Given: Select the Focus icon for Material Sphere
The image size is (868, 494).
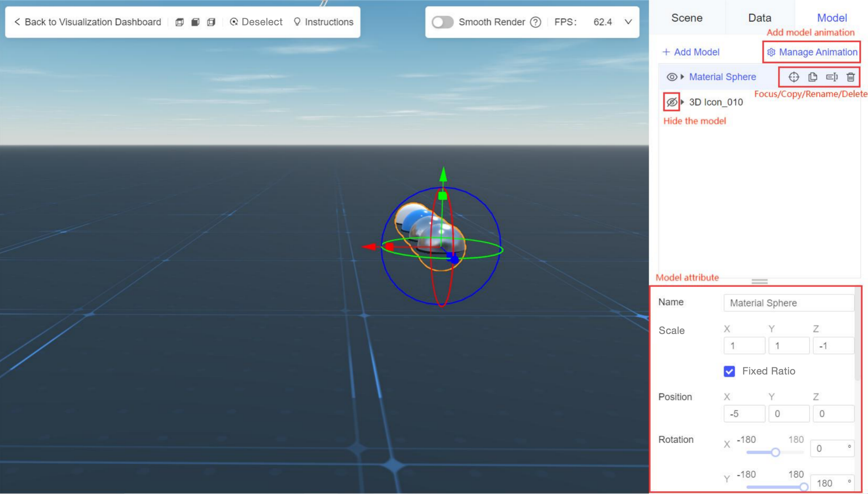Looking at the screenshot, I should (x=793, y=77).
